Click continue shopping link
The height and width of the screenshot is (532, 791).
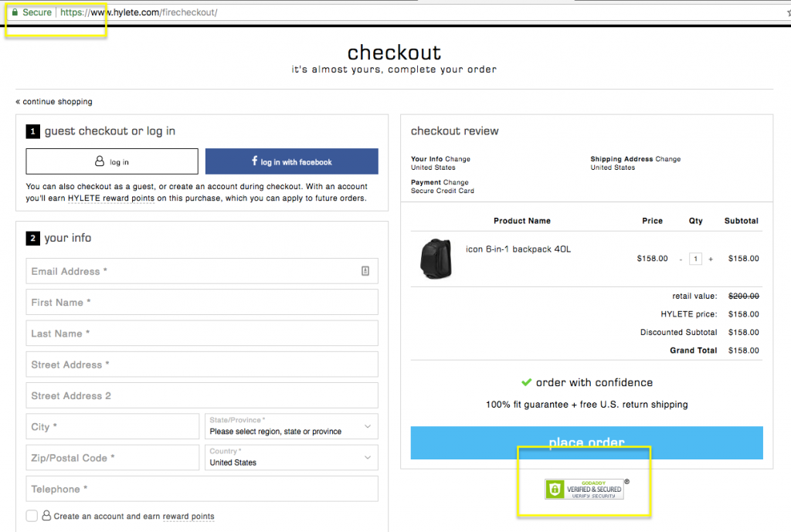coord(54,101)
